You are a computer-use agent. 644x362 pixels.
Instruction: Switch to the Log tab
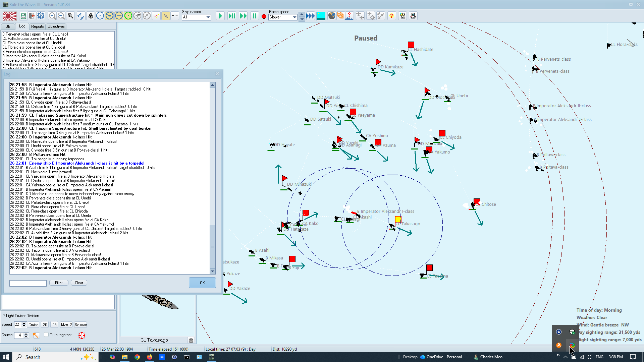[x=22, y=26]
